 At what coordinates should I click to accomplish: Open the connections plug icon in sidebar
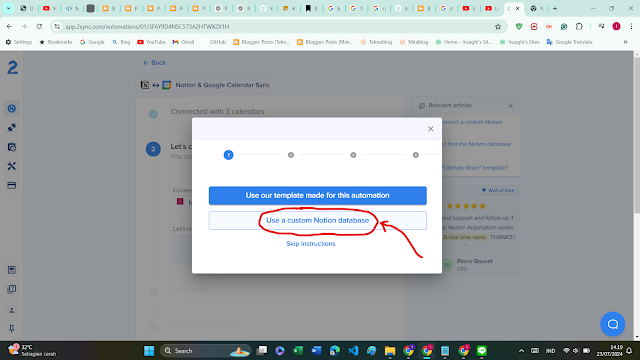[x=11, y=128]
